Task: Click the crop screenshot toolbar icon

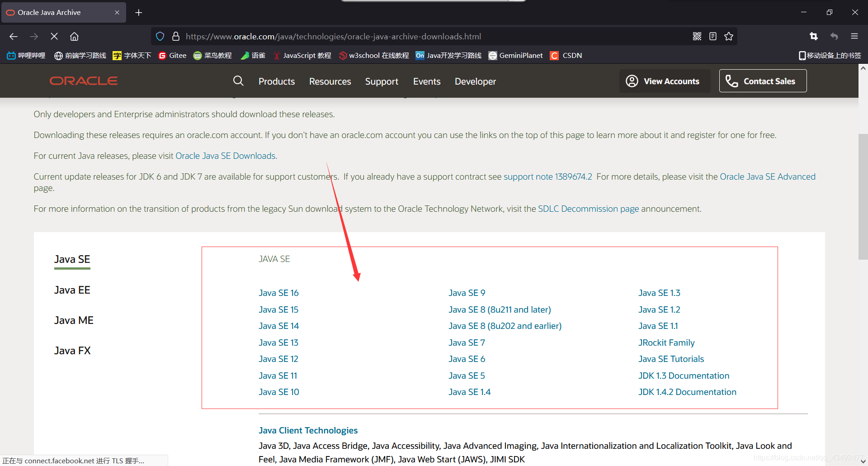Action: pos(814,36)
